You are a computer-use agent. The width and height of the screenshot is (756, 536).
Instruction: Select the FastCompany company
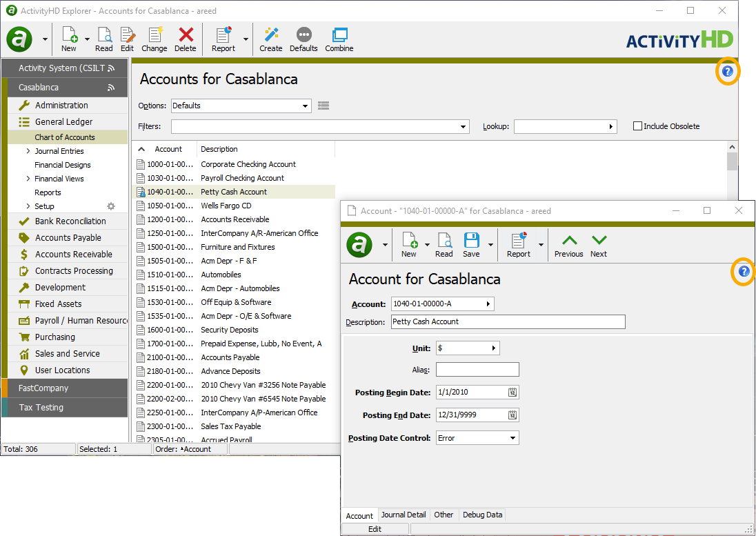point(65,388)
